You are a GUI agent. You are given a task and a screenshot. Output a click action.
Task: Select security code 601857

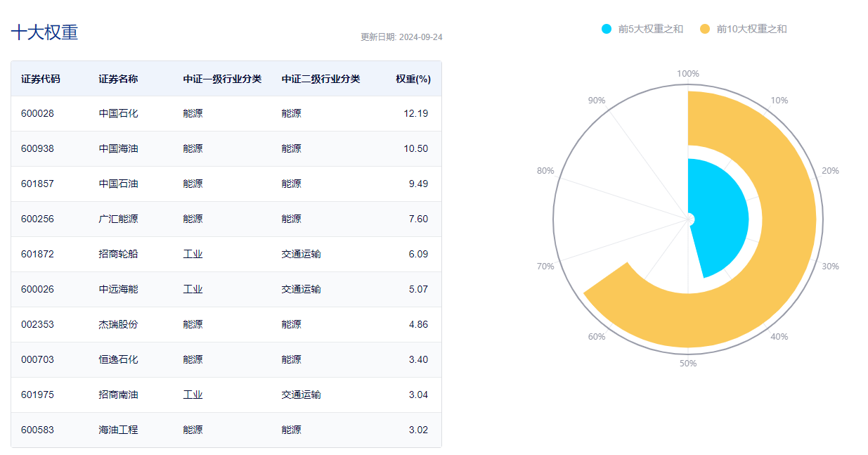(x=37, y=184)
